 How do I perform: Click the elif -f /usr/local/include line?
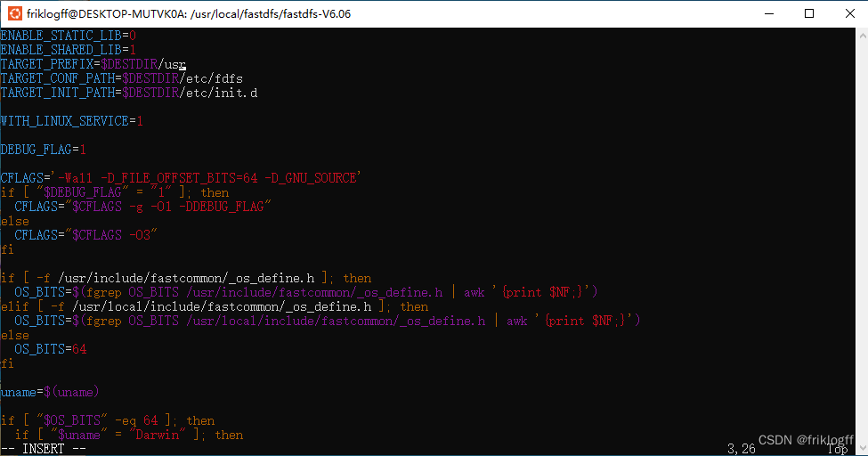click(215, 306)
